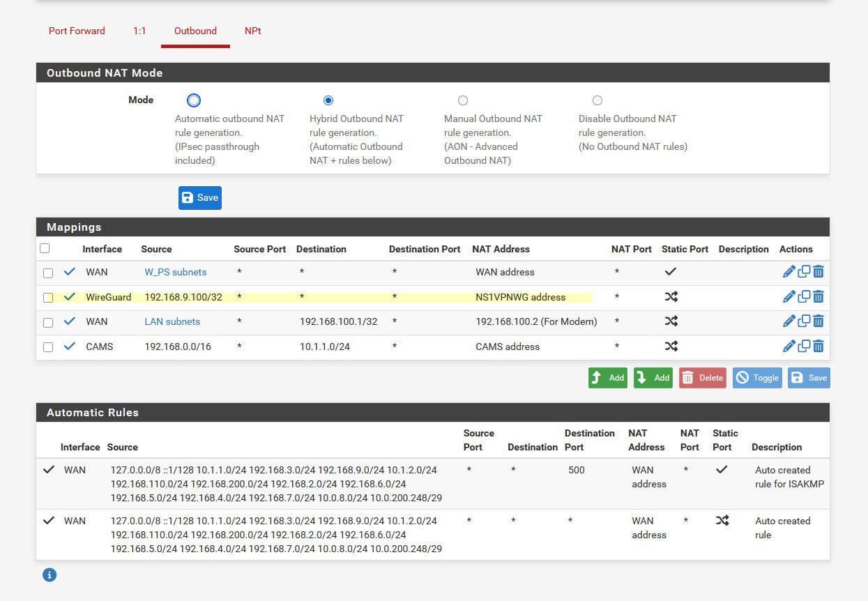Switch to the NPt tab
The width and height of the screenshot is (868, 601).
click(x=252, y=31)
